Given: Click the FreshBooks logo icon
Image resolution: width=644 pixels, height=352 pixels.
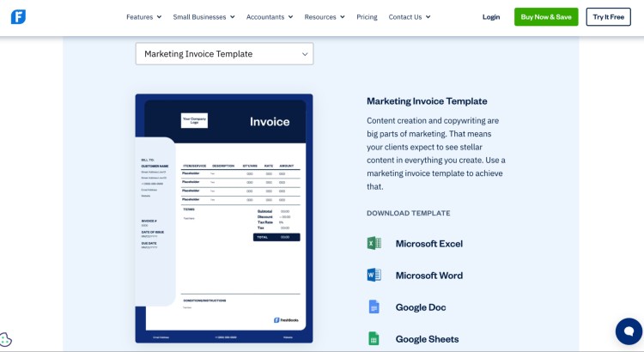Looking at the screenshot, I should [x=18, y=17].
